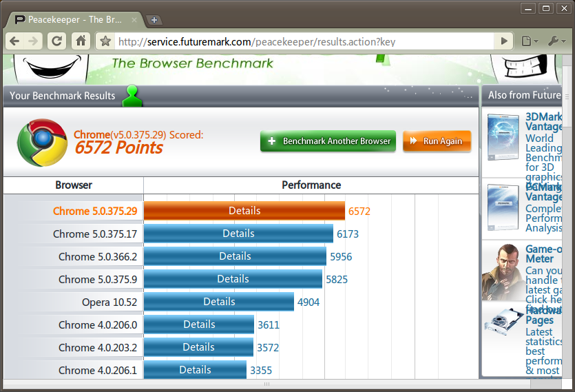
Task: Open Details bar for Chrome 4.0.206.1
Action: pyautogui.click(x=195, y=370)
